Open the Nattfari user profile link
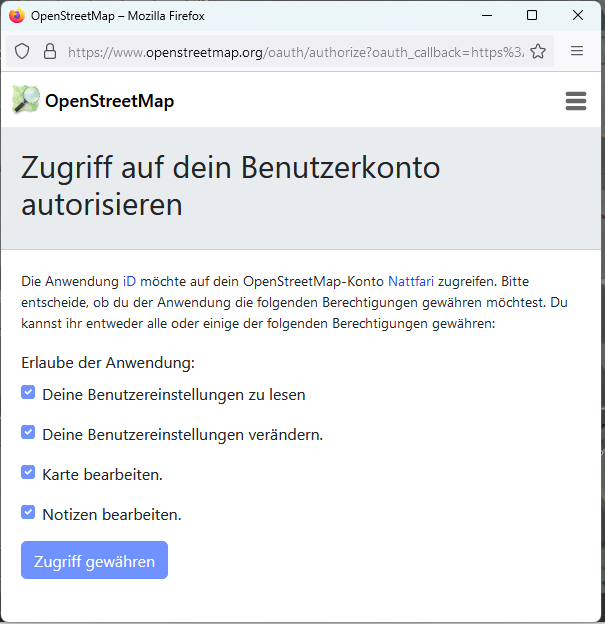 click(411, 281)
